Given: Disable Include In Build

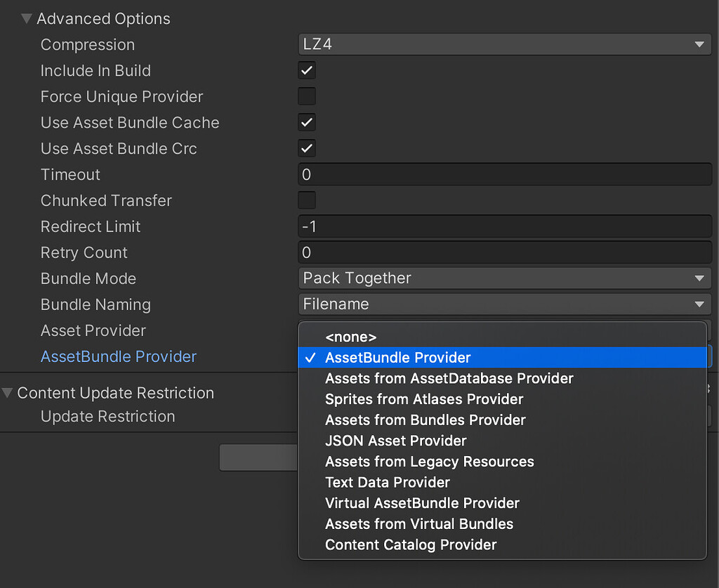Looking at the screenshot, I should 306,70.
